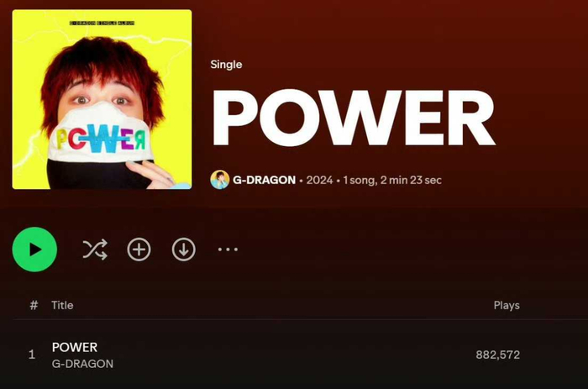Add POWER single to your library
The height and width of the screenshot is (389, 588).
(139, 250)
